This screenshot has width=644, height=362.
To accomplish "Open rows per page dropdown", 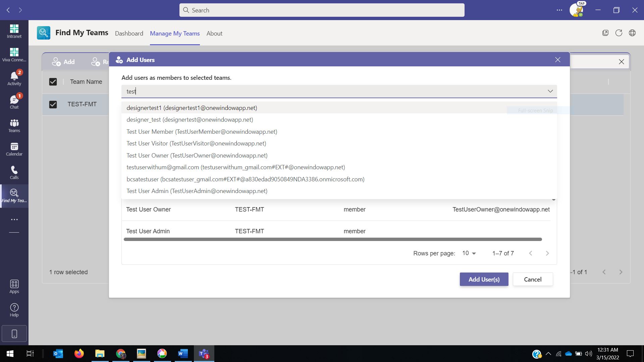I will [x=469, y=253].
